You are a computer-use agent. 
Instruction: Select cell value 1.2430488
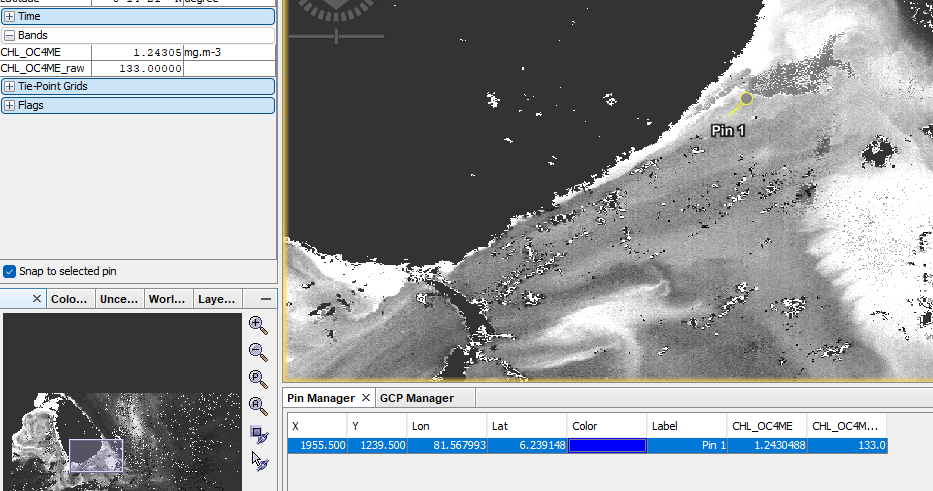[767, 445]
